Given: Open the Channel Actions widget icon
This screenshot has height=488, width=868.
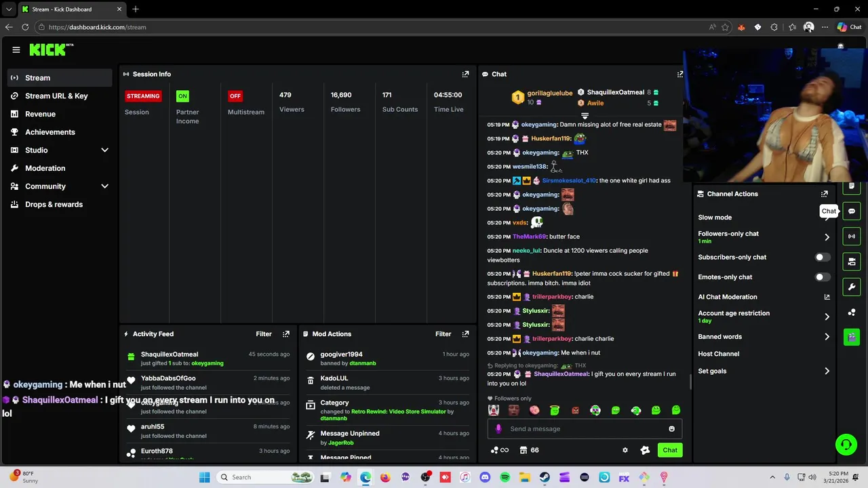Looking at the screenshot, I should click(852, 262).
